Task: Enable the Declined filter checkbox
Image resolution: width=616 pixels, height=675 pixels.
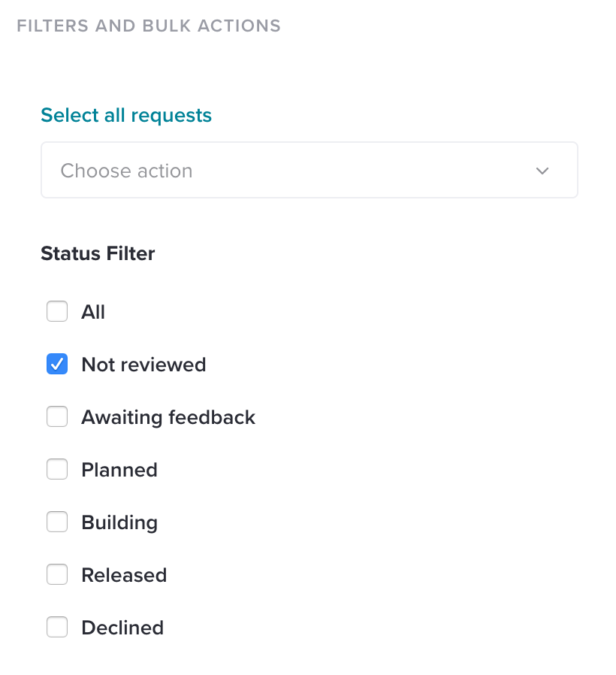Action: click(x=57, y=627)
